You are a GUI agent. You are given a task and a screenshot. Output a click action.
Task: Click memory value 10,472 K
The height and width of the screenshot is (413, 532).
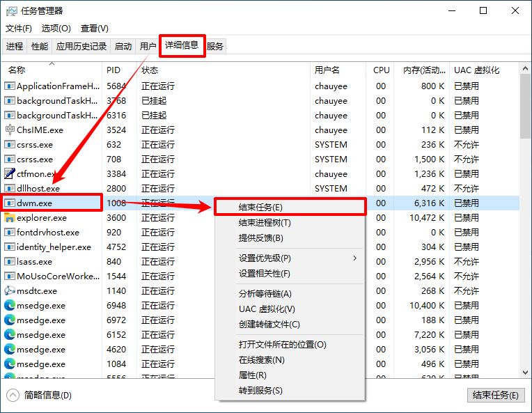click(427, 218)
